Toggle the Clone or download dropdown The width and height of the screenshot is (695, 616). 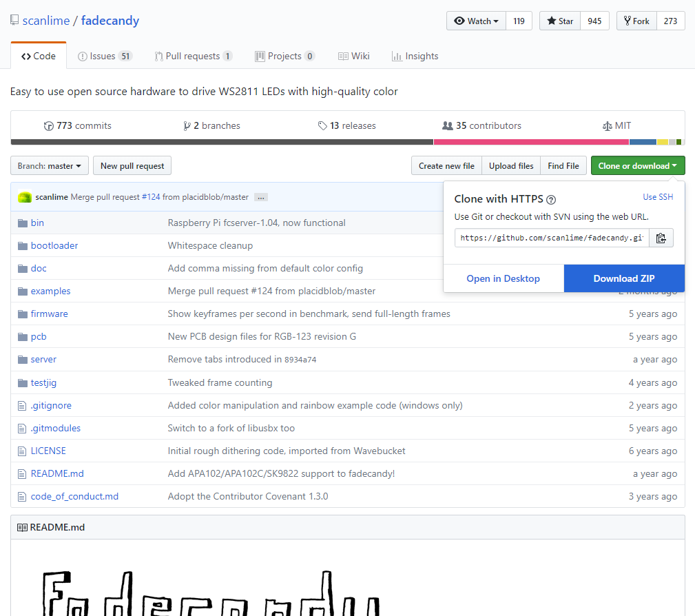point(638,166)
